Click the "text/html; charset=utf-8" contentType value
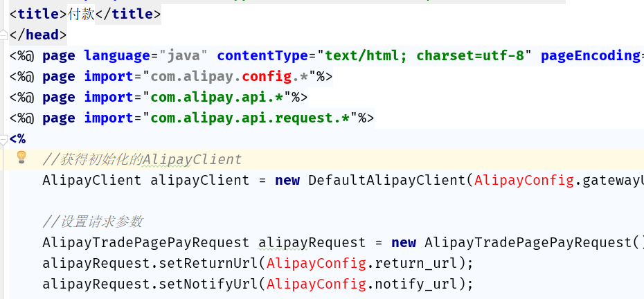Viewport: 644px width, 299px height. (x=424, y=55)
